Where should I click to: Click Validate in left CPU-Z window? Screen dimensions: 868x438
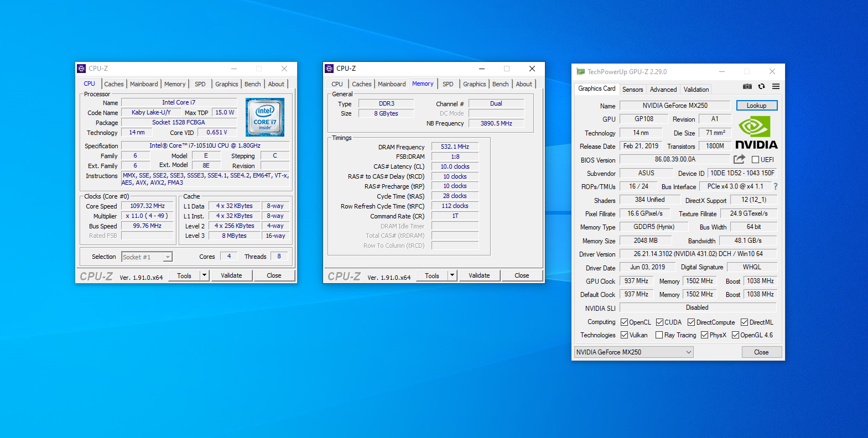(231, 275)
